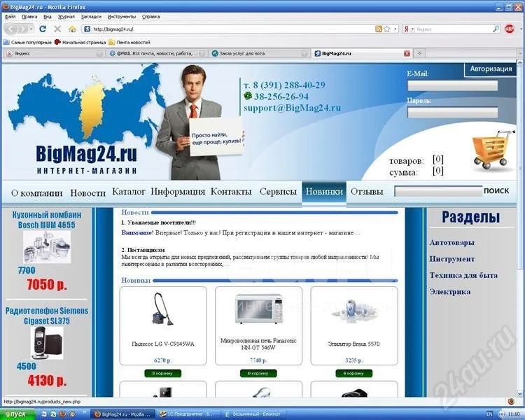Switch to the Блокнот taskbar window
The image size is (525, 420).
(x=255, y=414)
